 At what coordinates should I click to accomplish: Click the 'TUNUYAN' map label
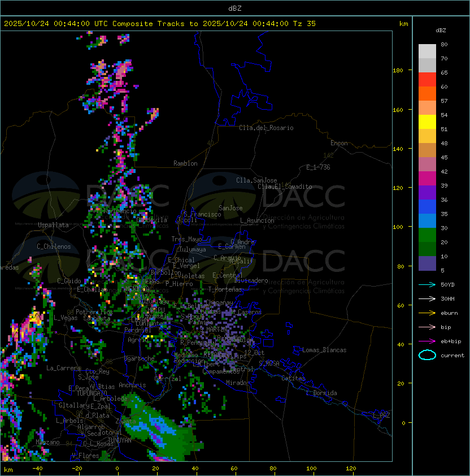(x=120, y=440)
